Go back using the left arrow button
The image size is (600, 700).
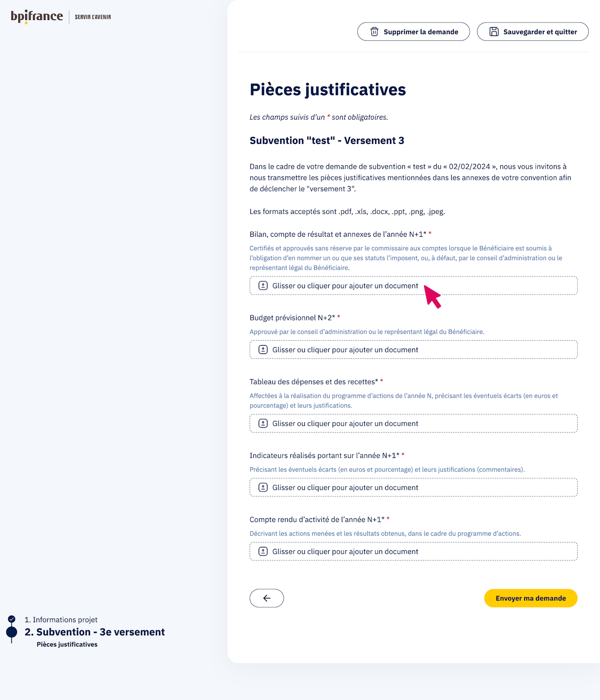[266, 598]
